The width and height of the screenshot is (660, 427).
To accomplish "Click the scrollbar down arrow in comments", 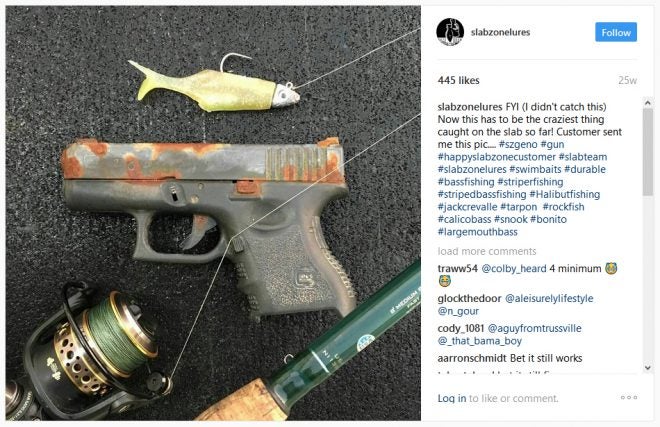I will pos(648,368).
